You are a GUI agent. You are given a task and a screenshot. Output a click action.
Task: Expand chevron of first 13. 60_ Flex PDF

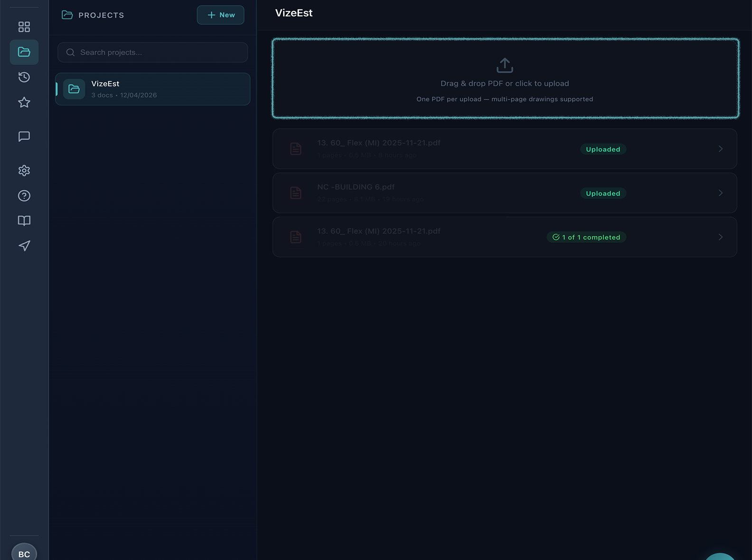point(720,149)
